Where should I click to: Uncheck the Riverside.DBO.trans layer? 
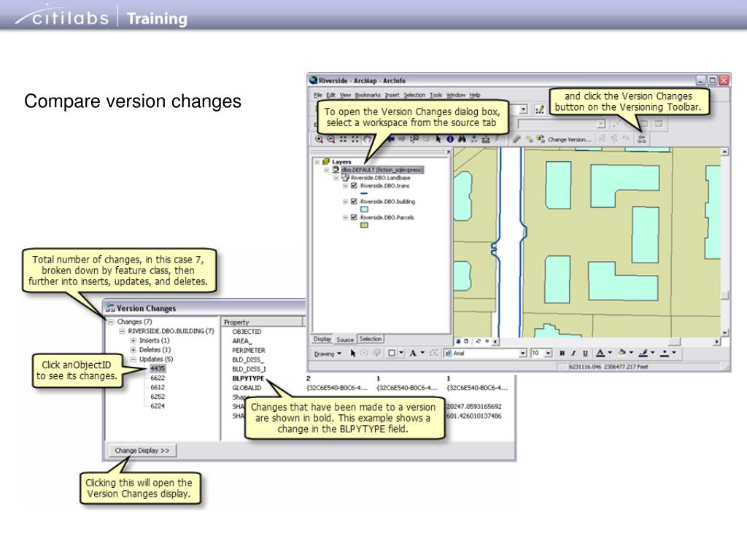click(354, 186)
